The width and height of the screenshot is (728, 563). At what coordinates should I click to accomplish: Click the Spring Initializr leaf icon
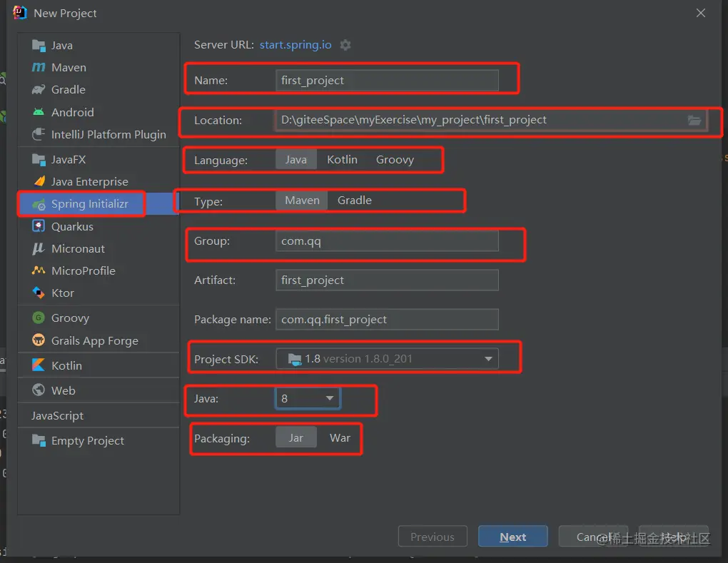[39, 204]
